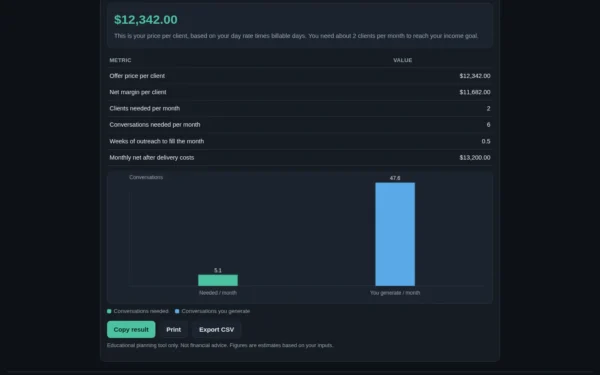This screenshot has height=375, width=600.
Task: Click the METRIC column header
Action: (120, 60)
